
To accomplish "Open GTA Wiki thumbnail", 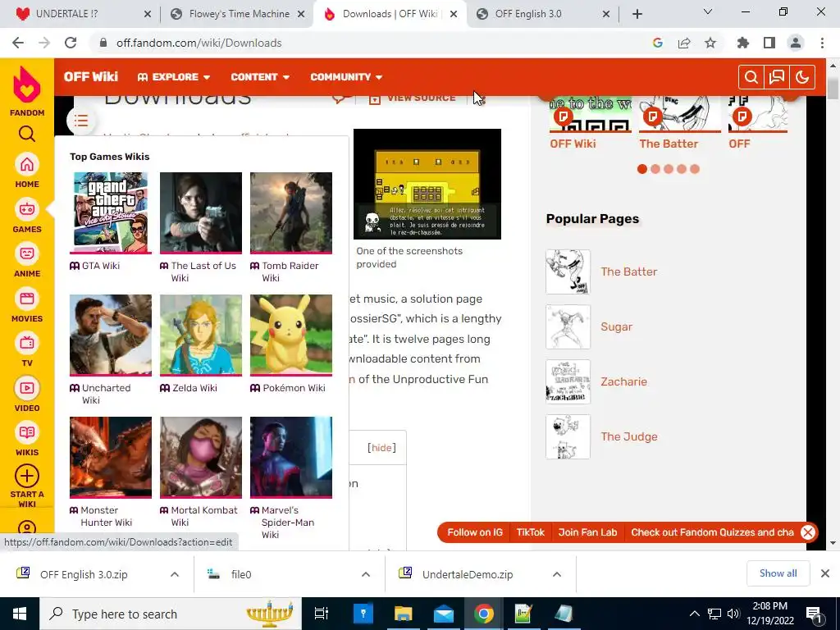I will [111, 212].
